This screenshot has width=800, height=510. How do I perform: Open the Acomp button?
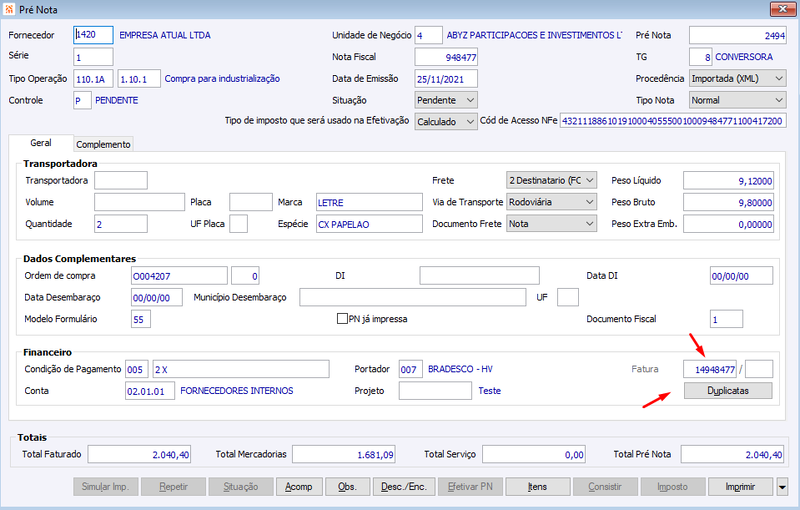[x=298, y=487]
